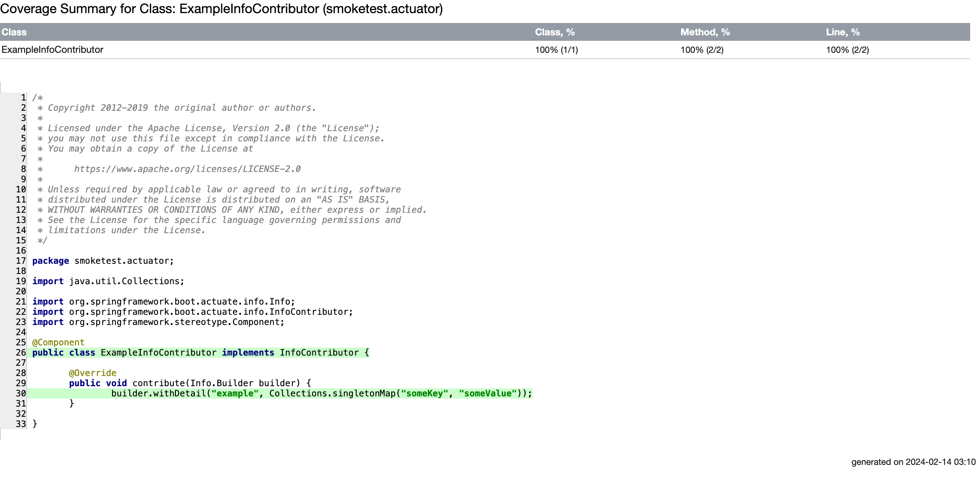The height and width of the screenshot is (486, 980).
Task: Click the package smoketest.actuator statement
Action: pos(103,261)
